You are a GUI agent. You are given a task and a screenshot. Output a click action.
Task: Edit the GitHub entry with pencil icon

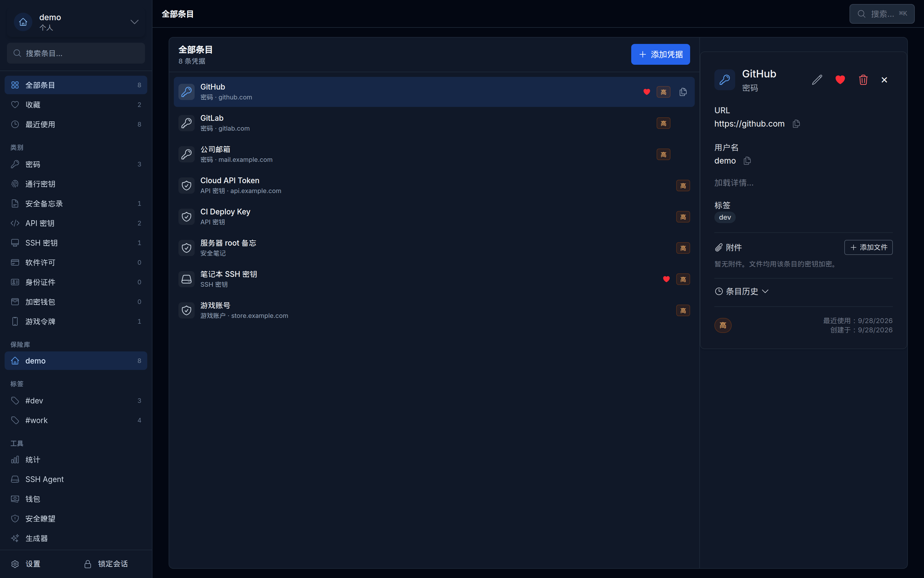817,79
